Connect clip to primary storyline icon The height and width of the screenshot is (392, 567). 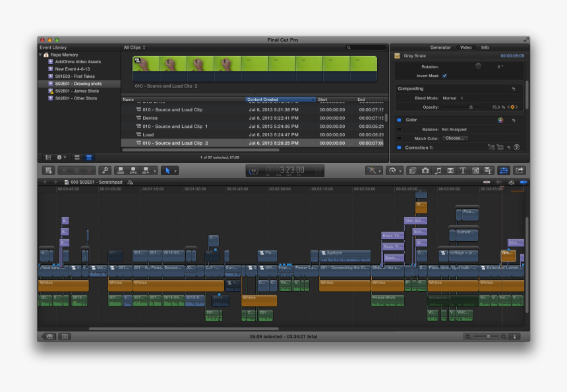tap(121, 171)
